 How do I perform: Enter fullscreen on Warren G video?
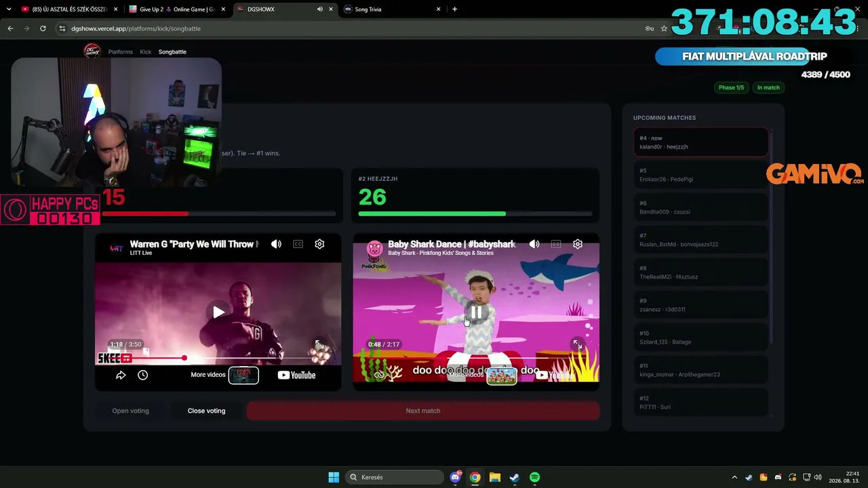pyautogui.click(x=319, y=344)
